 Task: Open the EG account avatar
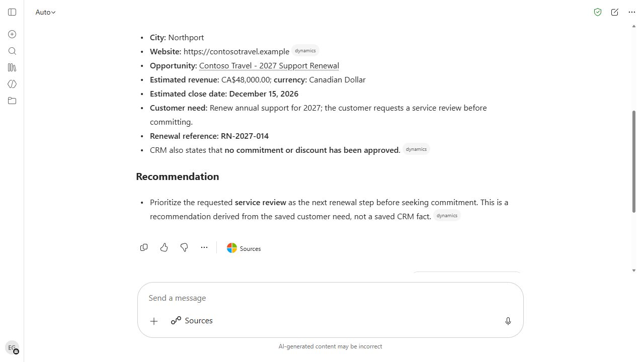12,347
